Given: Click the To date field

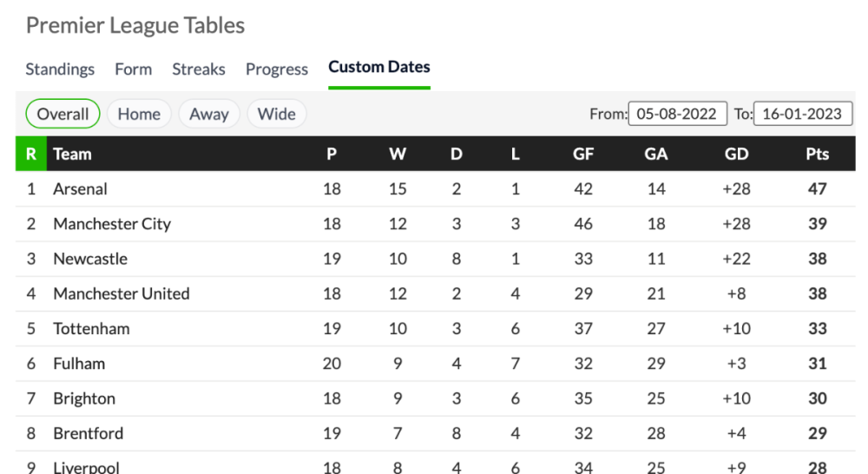Looking at the screenshot, I should coord(802,114).
